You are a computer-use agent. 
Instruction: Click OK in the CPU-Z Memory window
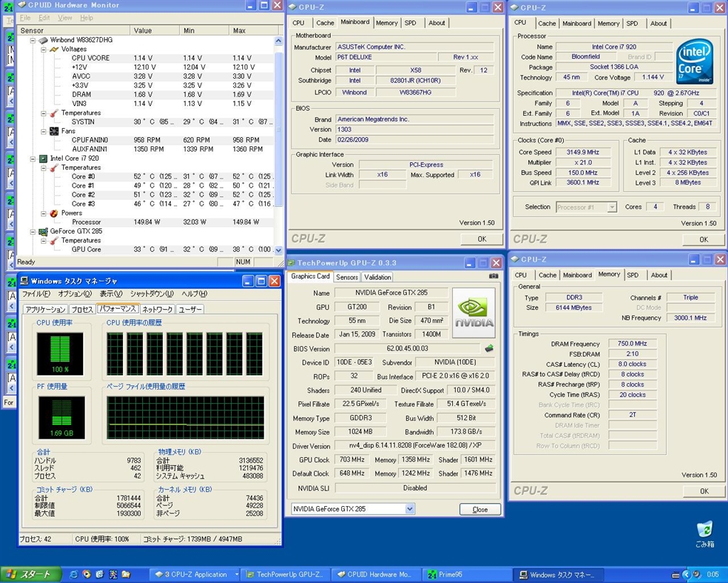click(x=703, y=491)
